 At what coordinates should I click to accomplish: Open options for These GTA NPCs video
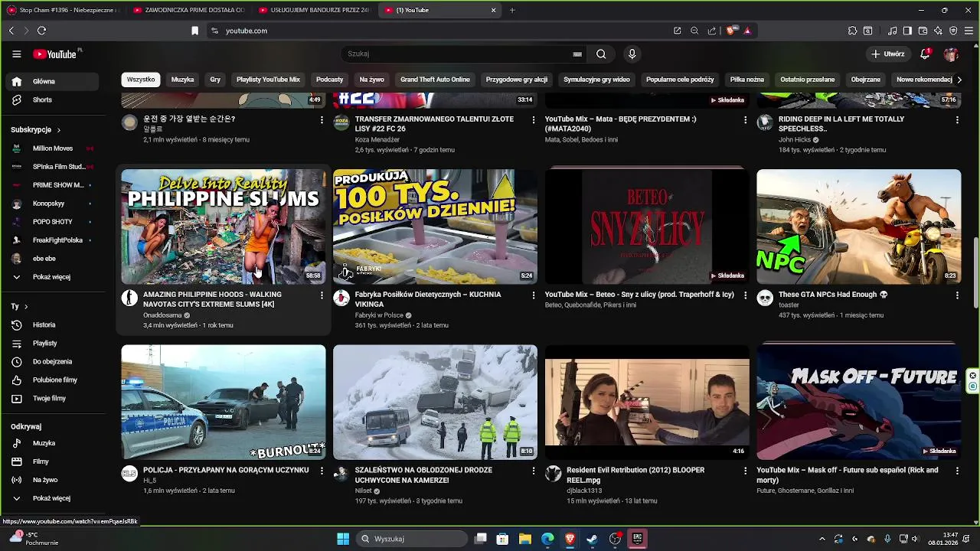(957, 295)
